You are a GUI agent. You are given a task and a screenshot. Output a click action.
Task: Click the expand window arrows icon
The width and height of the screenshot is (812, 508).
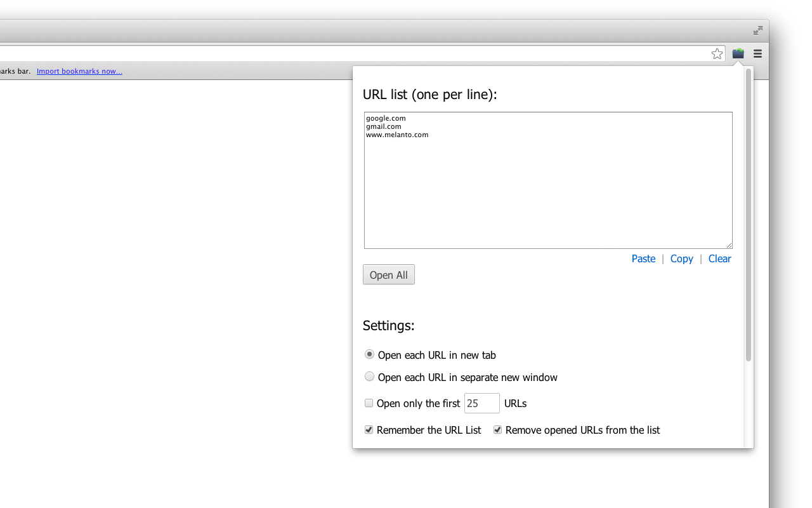pos(757,30)
